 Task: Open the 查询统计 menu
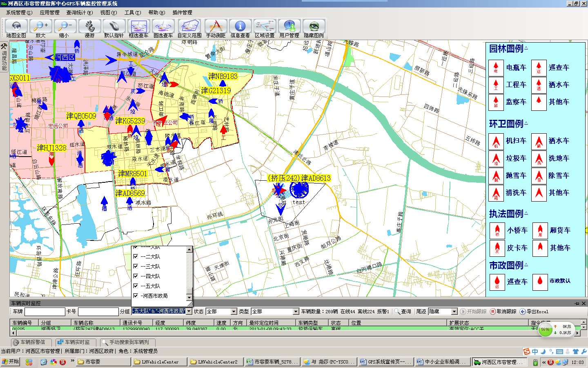[79, 13]
